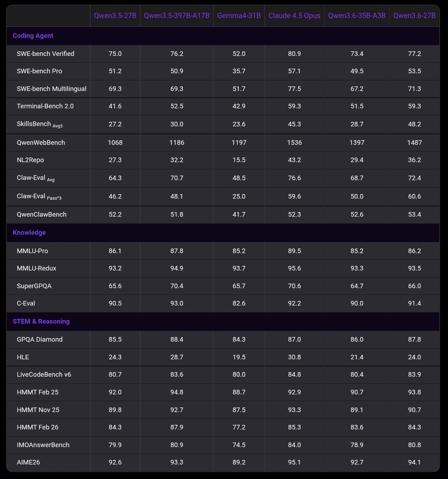Select 77.2 in the HMMT Feb 26 row
Image resolution: width=448 pixels, height=479 pixels.
tap(239, 427)
